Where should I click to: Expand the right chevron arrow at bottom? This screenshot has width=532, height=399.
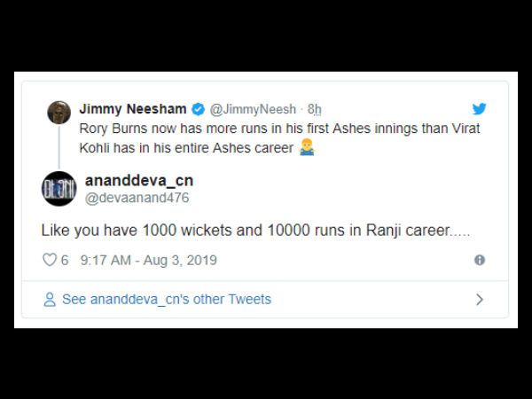coord(480,300)
